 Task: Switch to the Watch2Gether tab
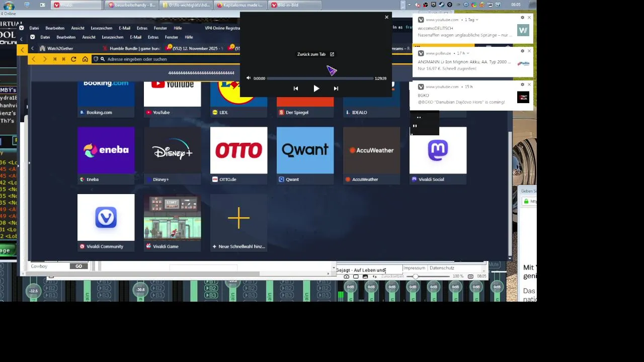click(x=60, y=48)
